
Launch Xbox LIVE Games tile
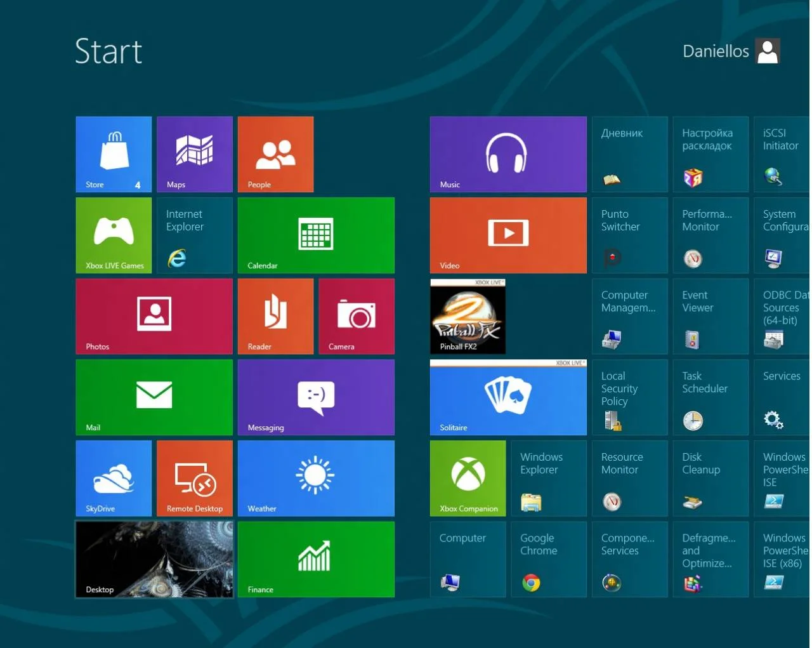point(114,235)
